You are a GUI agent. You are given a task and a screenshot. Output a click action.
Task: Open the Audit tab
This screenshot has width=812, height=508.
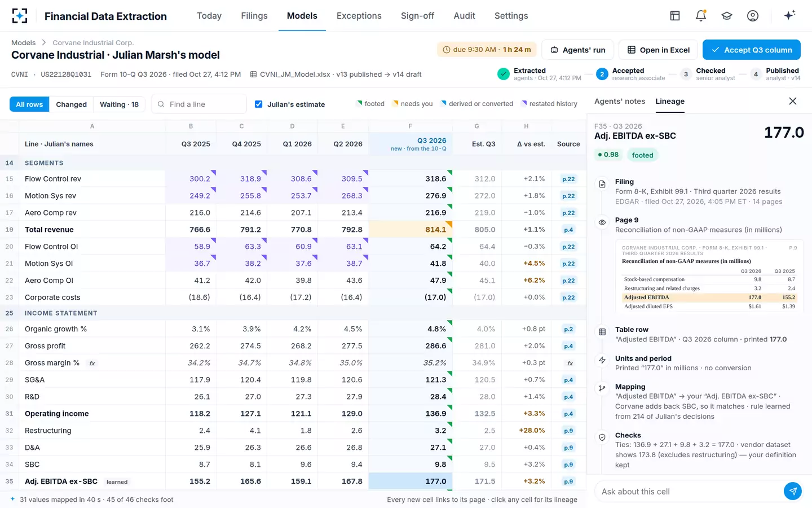[x=465, y=16]
